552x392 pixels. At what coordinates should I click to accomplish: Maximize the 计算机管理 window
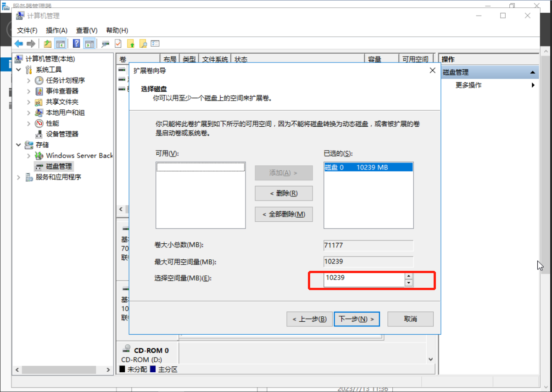coord(503,16)
